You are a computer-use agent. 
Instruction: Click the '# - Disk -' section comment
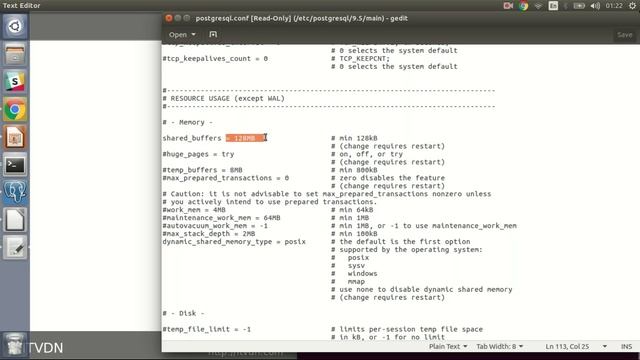183,313
